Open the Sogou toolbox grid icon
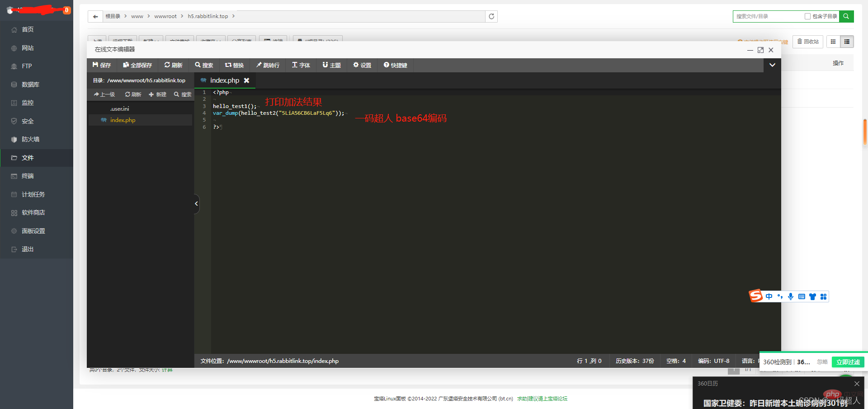 pyautogui.click(x=823, y=296)
